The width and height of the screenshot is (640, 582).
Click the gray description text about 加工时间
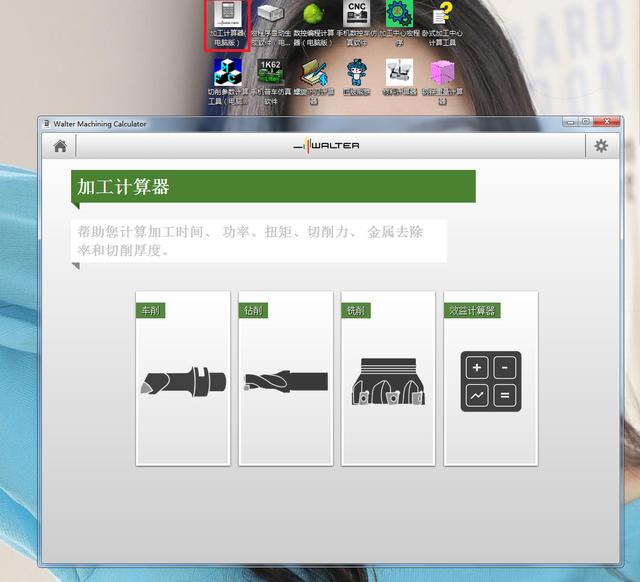250,241
